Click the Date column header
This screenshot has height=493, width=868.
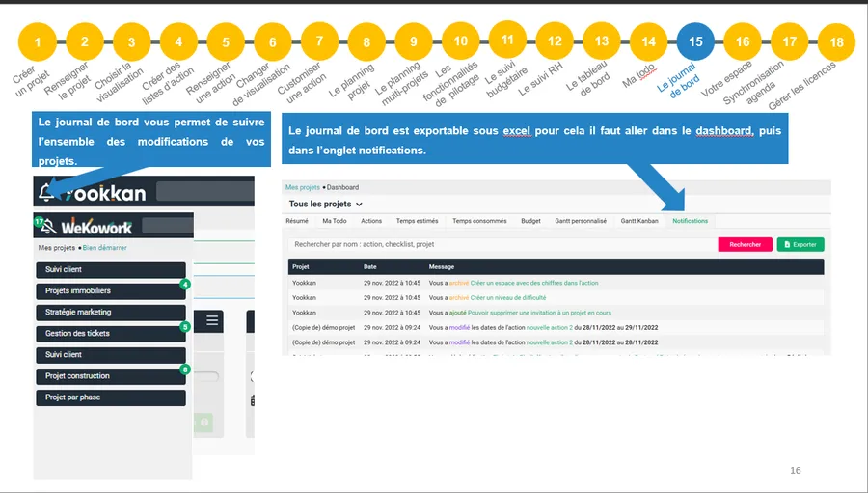click(369, 266)
